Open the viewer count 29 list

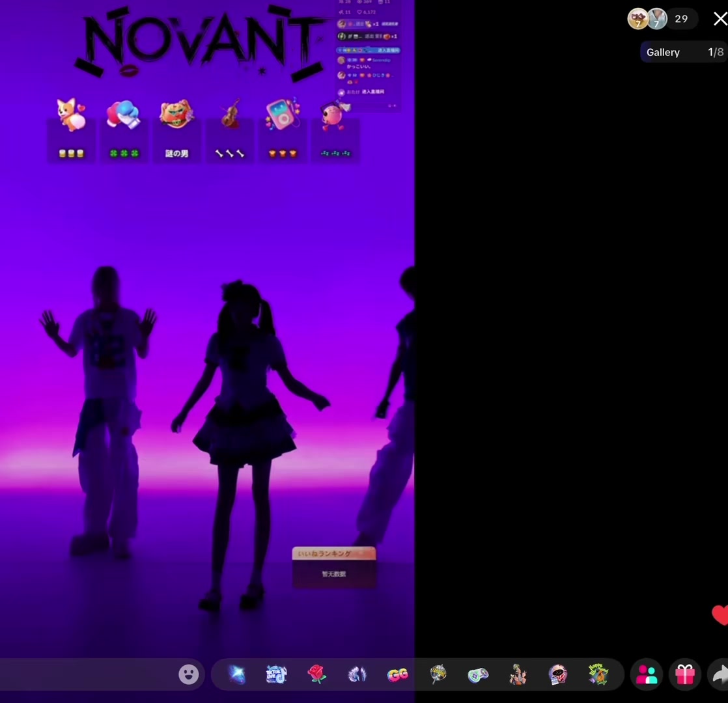[x=681, y=19]
